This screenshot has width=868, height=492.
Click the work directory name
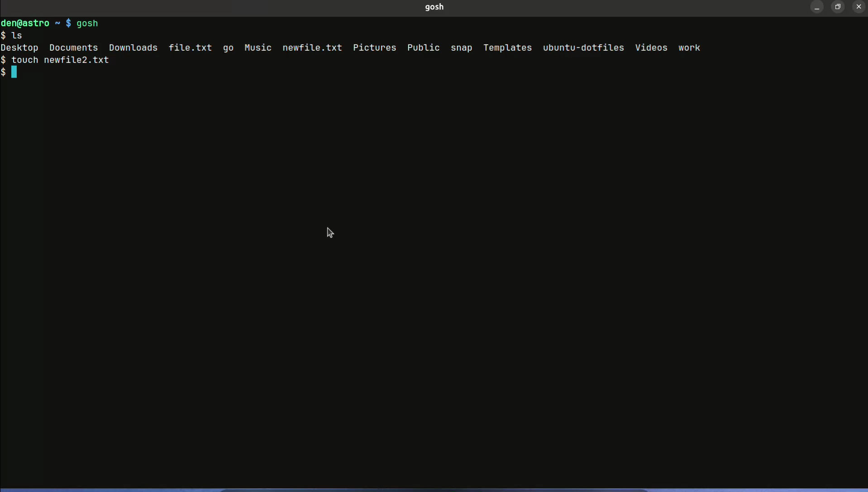click(x=689, y=48)
